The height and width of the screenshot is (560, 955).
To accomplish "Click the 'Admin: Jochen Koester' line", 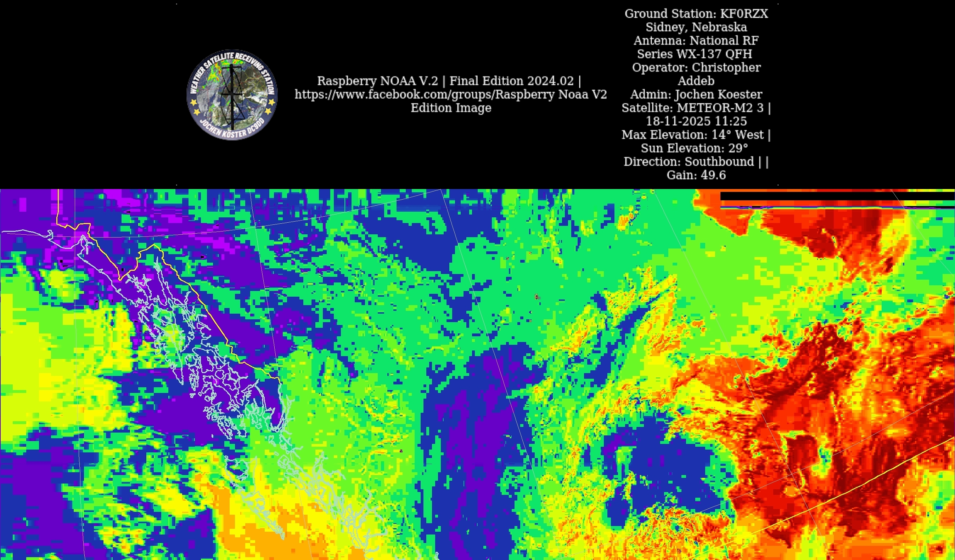I will point(696,94).
